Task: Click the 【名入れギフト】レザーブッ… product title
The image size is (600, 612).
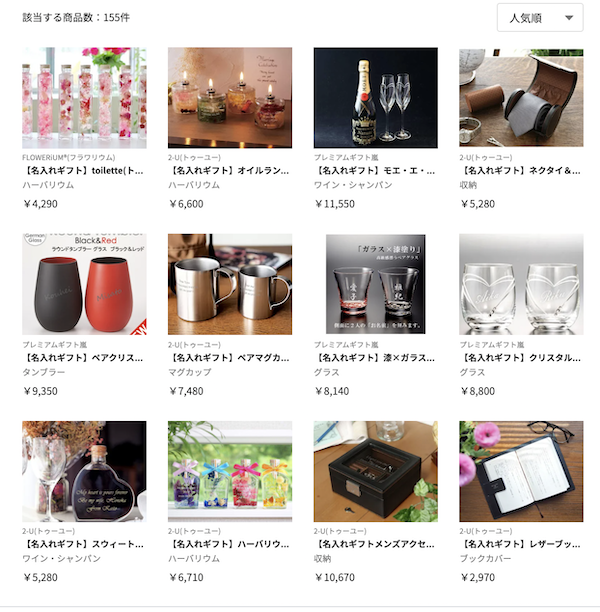Action: [x=520, y=544]
